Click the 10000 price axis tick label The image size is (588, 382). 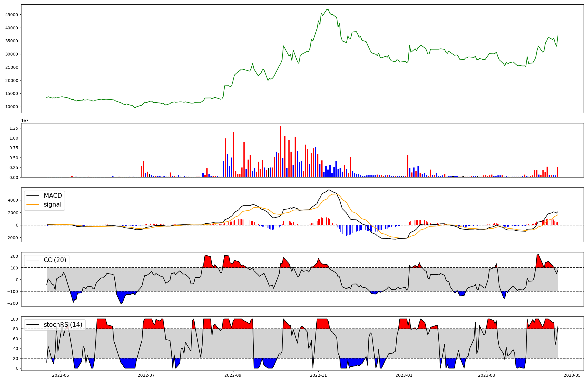[12, 107]
